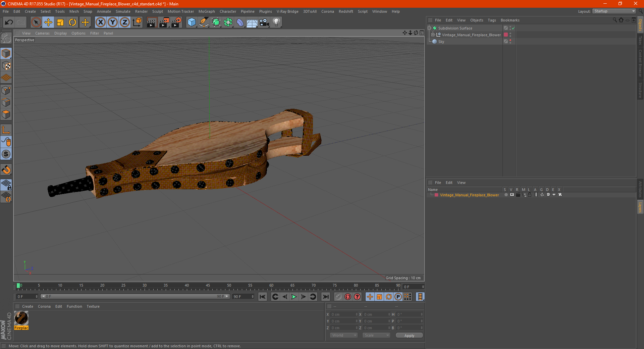Click the X position input field

coord(343,314)
